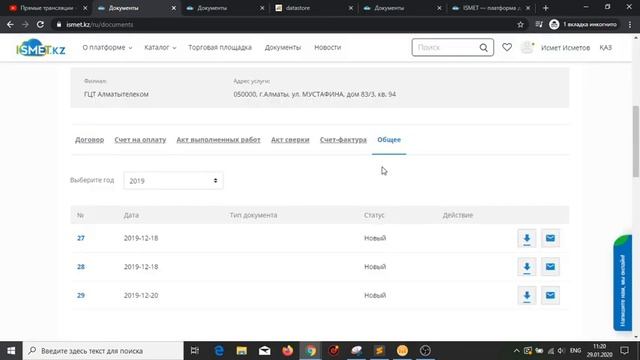Email document number 28

(550, 267)
